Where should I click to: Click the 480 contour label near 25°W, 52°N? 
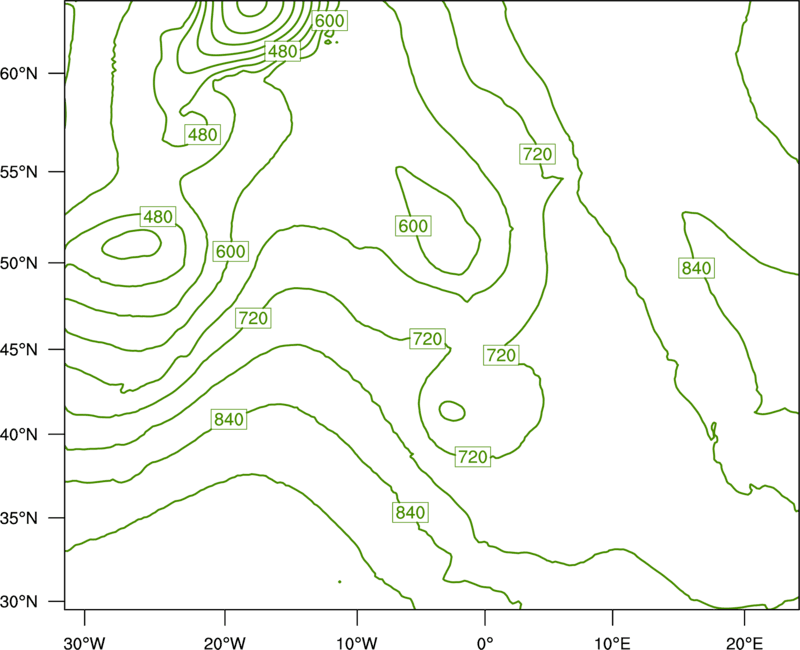click(x=158, y=217)
